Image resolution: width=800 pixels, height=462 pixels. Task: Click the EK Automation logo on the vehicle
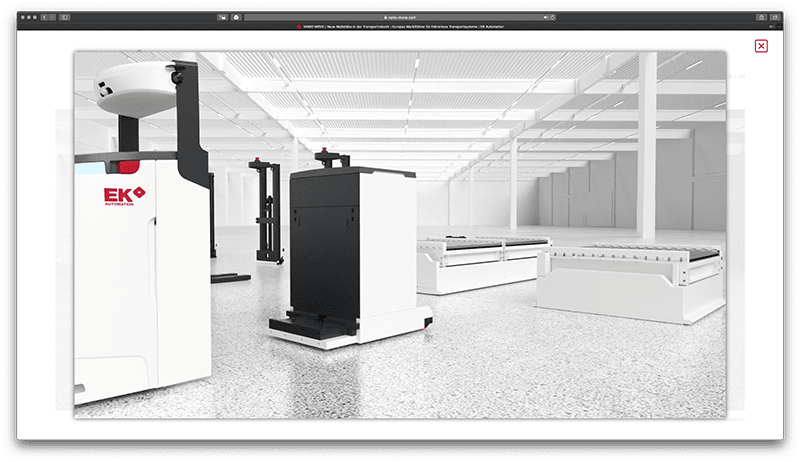[x=124, y=195]
